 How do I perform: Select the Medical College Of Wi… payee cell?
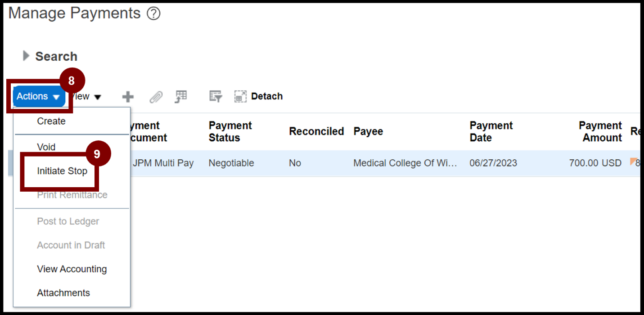[x=405, y=163]
